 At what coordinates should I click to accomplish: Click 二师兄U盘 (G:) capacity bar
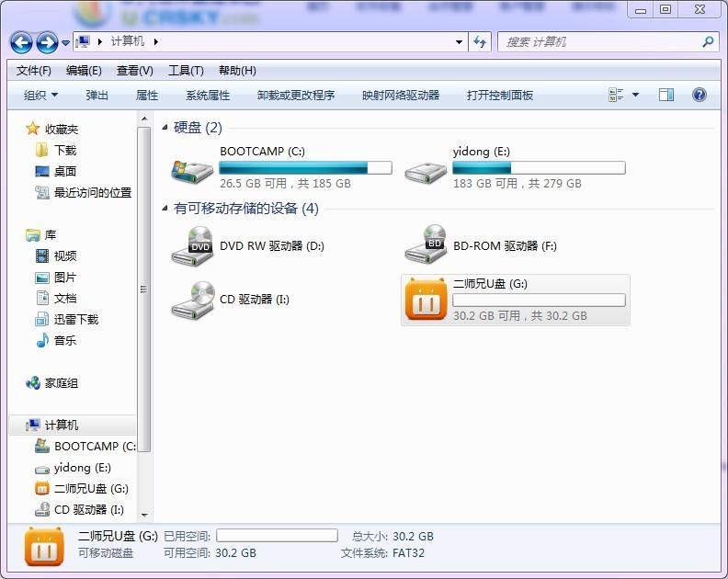click(539, 300)
